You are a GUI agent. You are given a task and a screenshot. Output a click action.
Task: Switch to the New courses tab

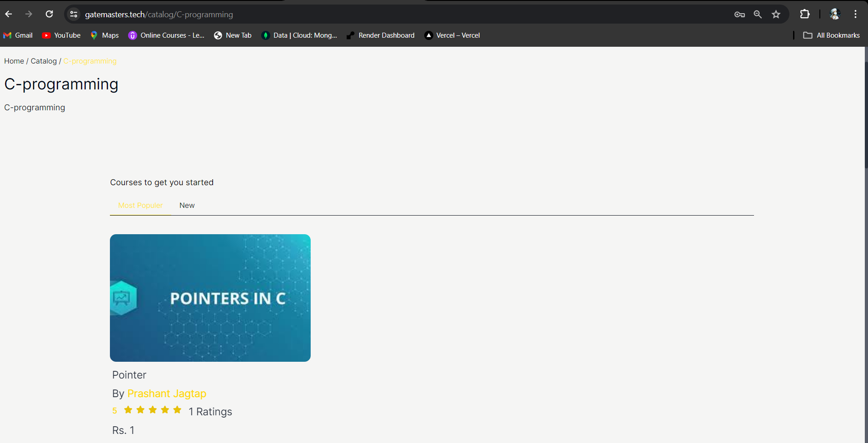[187, 205]
